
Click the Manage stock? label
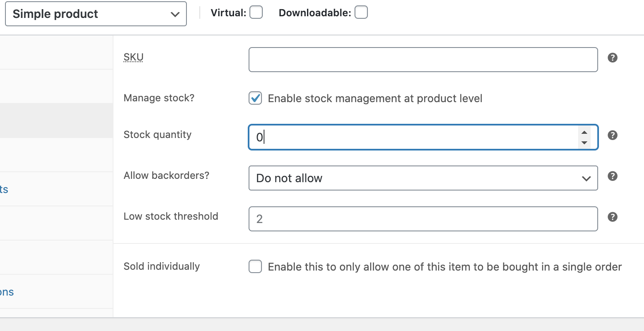coord(159,98)
